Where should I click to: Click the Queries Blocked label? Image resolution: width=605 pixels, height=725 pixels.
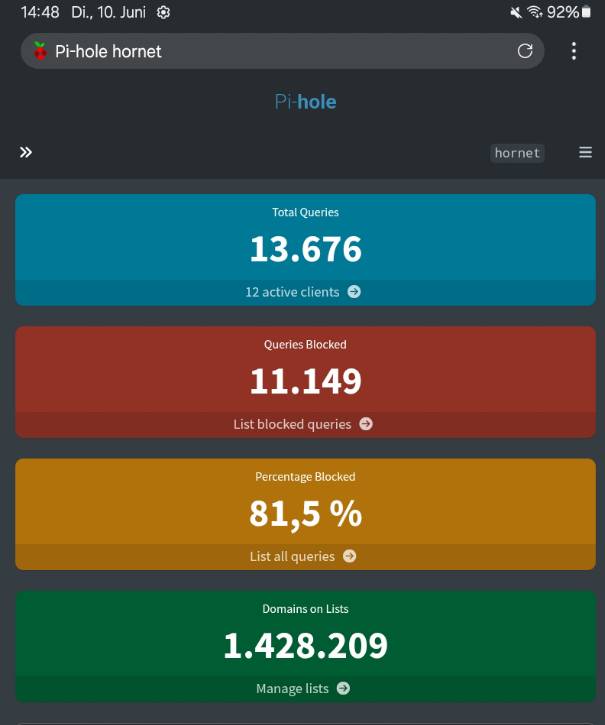(x=305, y=344)
